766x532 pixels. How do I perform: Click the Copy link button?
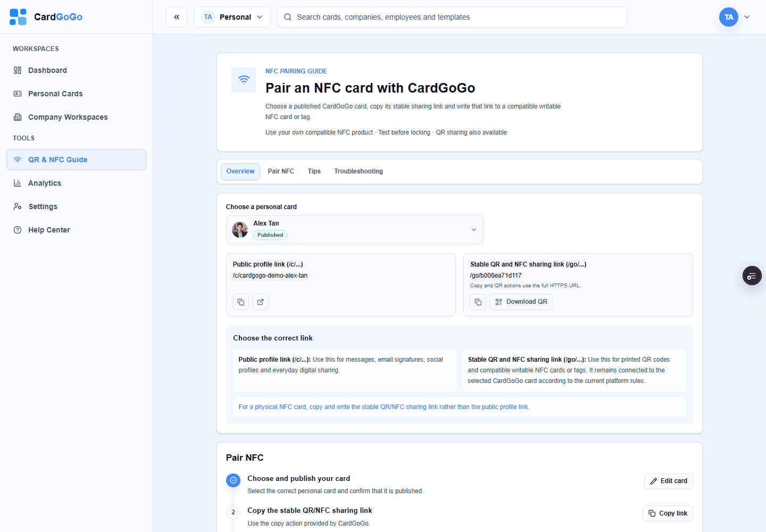[668, 513]
